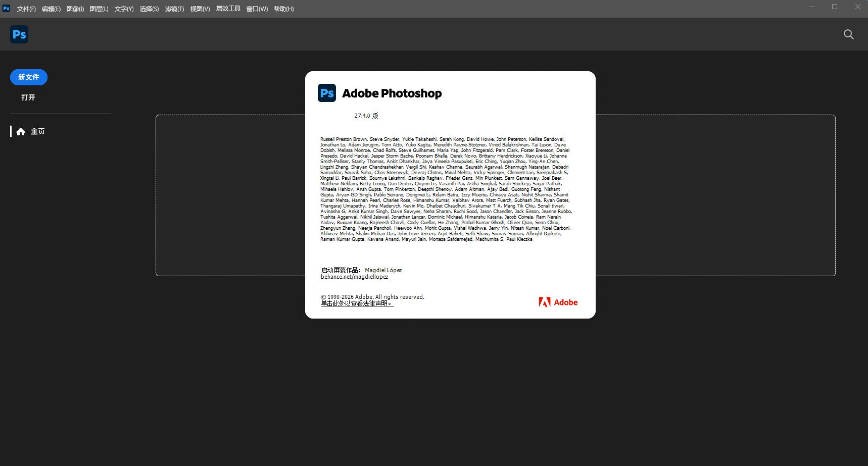The width and height of the screenshot is (868, 466).
Task: Click the Photoshop home logo icon
Action: (19, 34)
